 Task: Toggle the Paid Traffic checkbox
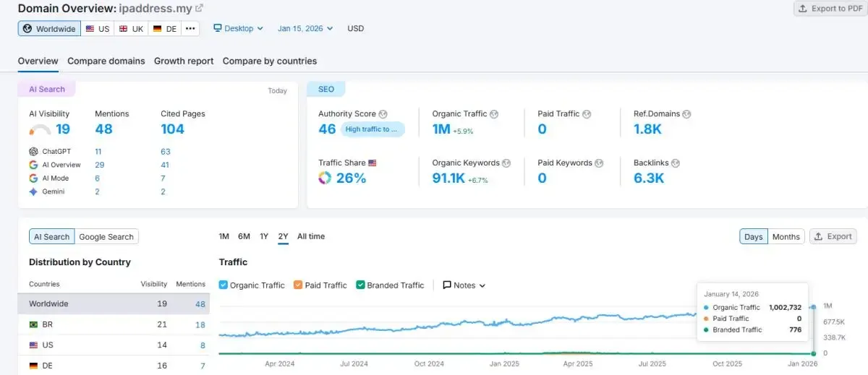click(x=298, y=285)
